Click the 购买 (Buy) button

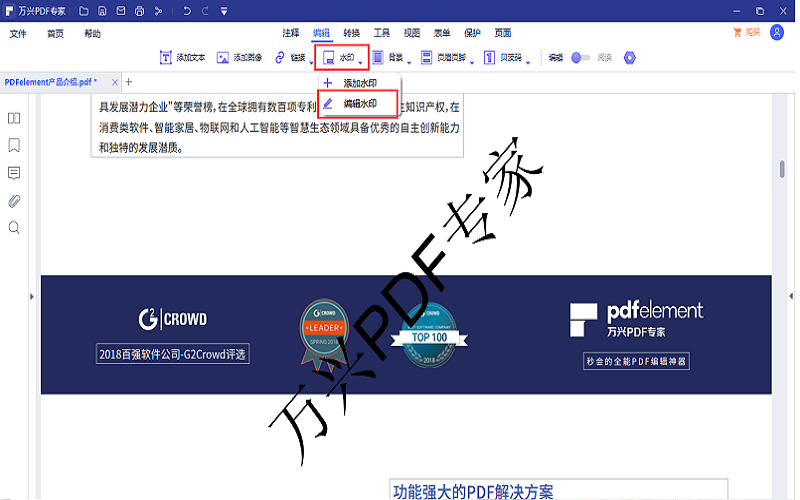[746, 33]
